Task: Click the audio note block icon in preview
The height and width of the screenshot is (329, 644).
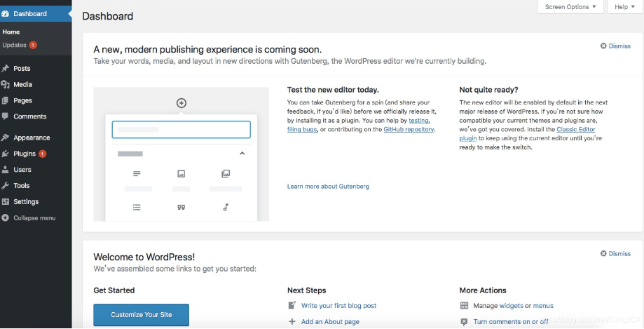Action: tap(226, 207)
